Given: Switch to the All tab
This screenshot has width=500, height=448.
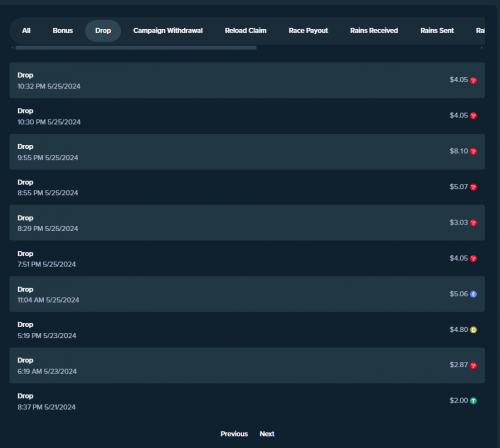Looking at the screenshot, I should 26,31.
